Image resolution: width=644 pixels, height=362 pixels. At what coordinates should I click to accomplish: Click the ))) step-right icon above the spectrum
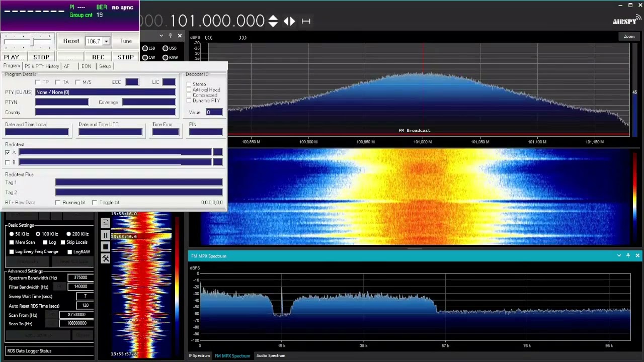tap(243, 37)
